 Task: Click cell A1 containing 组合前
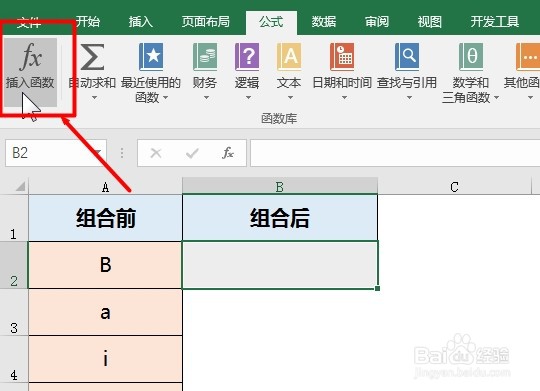105,218
